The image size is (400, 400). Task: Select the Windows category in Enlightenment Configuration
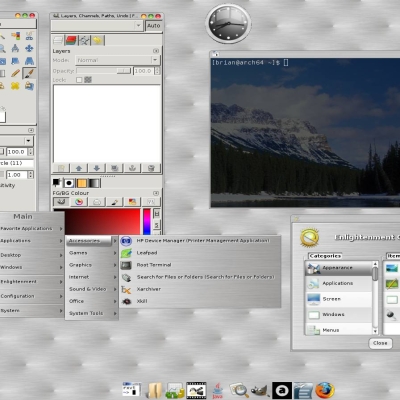pos(338,314)
